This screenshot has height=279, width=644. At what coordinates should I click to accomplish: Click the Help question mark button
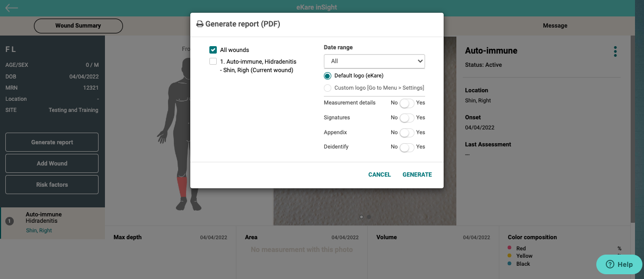(x=619, y=264)
